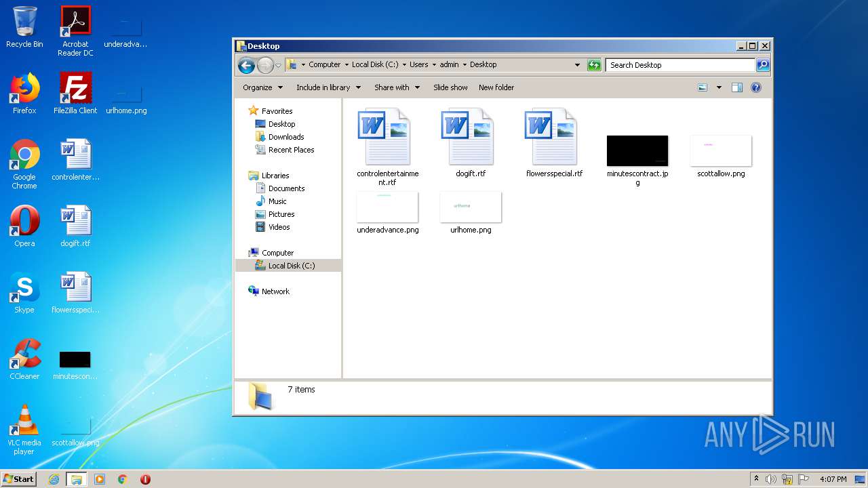This screenshot has height=488, width=868.
Task: Select dogift.rtf file in Explorer window
Action: pos(471,143)
